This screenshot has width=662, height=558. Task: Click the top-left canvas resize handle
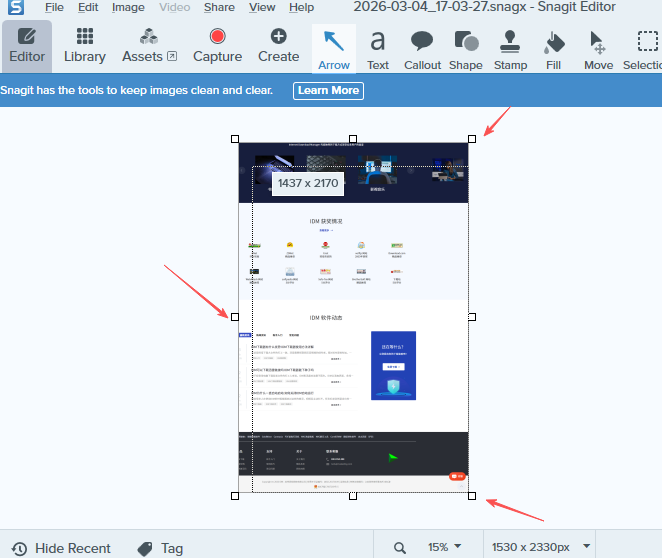click(235, 139)
